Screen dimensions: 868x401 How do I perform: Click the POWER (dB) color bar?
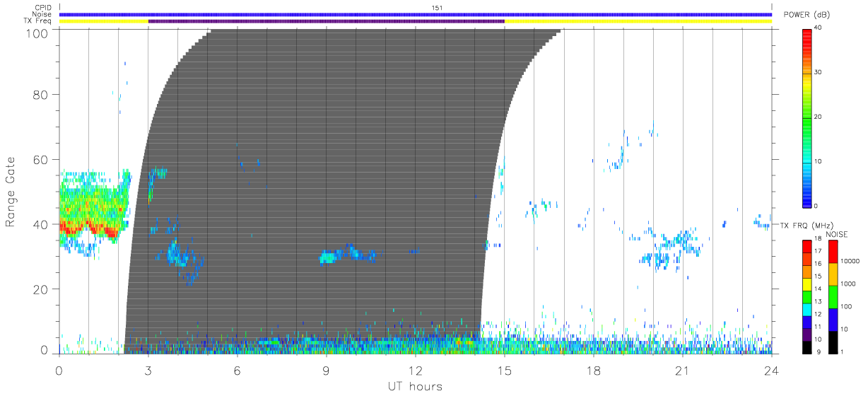807,117
